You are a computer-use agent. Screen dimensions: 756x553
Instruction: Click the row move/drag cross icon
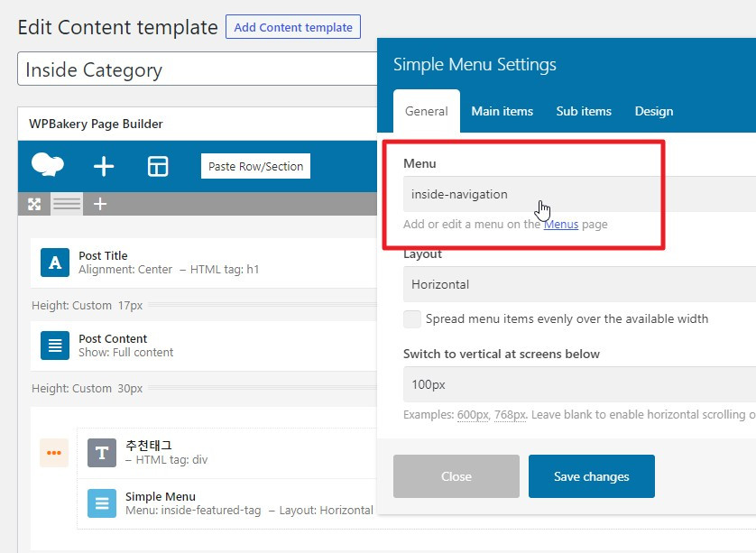[34, 204]
